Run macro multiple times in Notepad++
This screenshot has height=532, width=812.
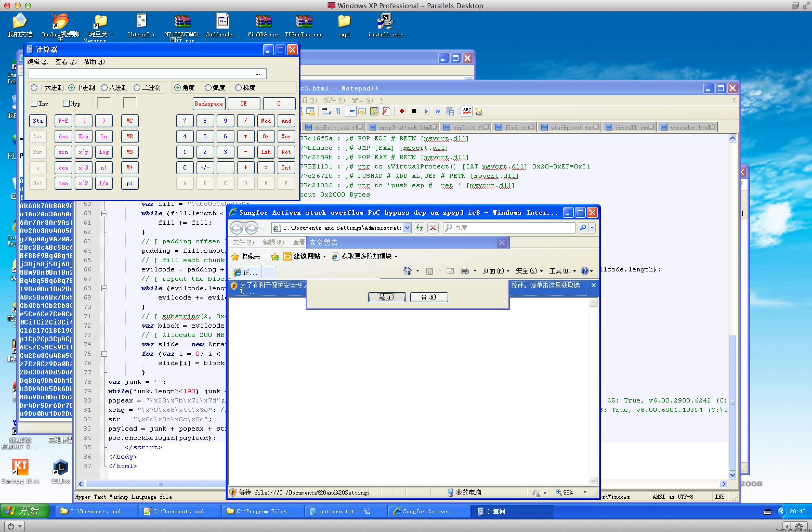point(438,111)
